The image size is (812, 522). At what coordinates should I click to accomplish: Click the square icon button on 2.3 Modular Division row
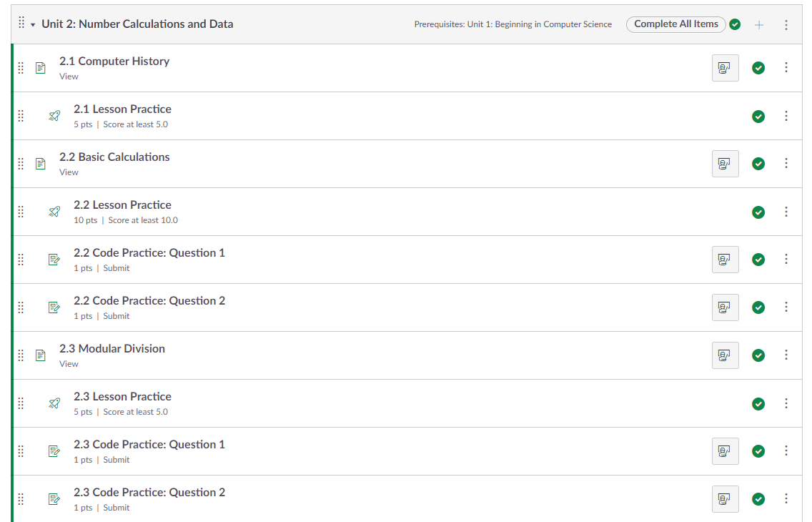[x=725, y=355]
